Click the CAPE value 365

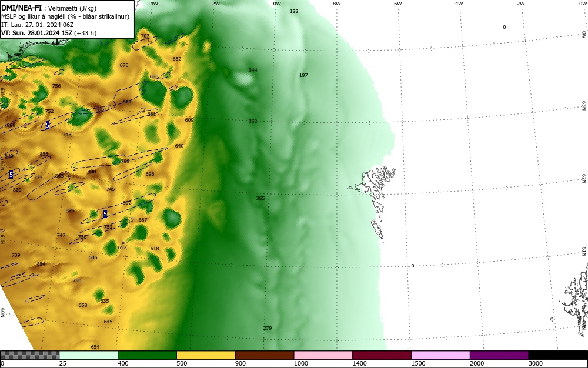pos(260,198)
